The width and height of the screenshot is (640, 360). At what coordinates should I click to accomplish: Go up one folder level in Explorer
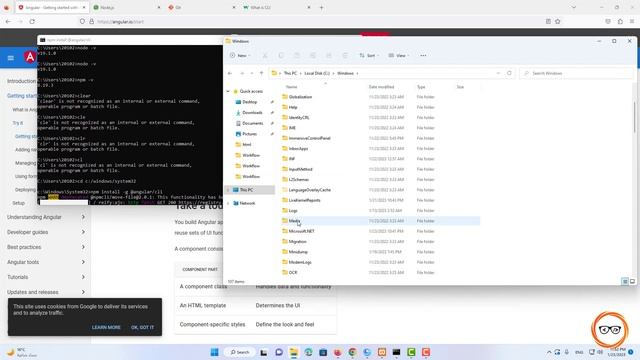pyautogui.click(x=262, y=73)
